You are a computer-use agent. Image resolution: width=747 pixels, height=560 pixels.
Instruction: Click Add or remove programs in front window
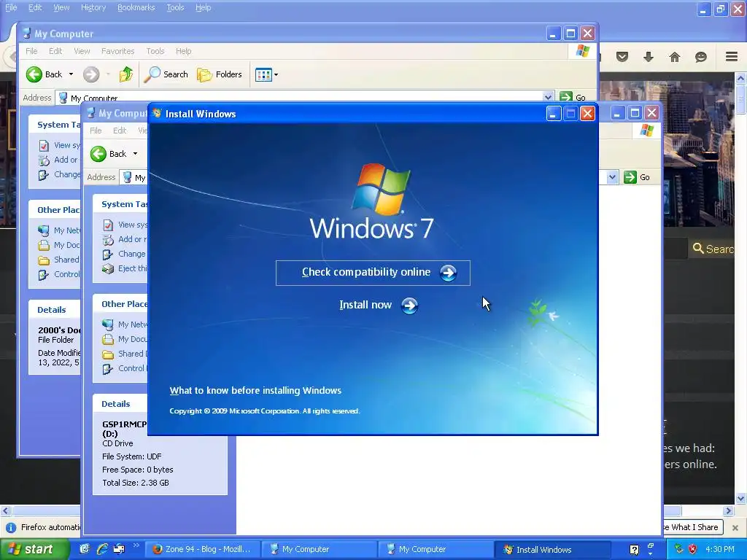point(133,239)
